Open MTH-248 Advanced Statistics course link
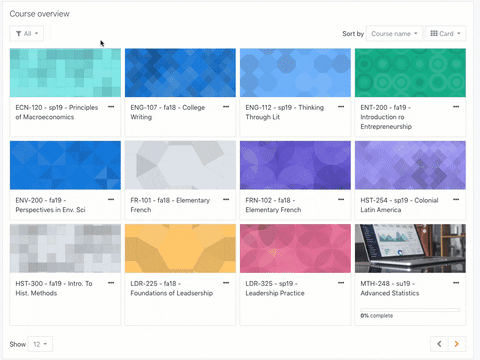The height and width of the screenshot is (360, 480). (390, 288)
